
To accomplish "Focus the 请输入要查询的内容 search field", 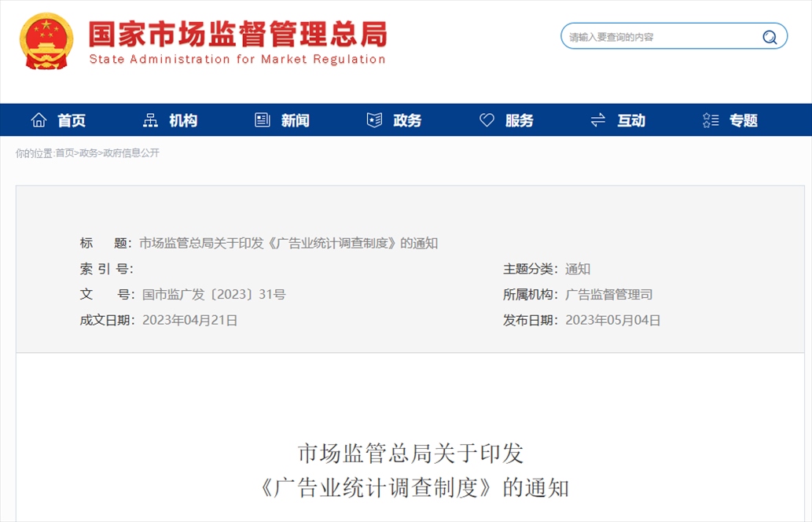I will click(x=660, y=37).
